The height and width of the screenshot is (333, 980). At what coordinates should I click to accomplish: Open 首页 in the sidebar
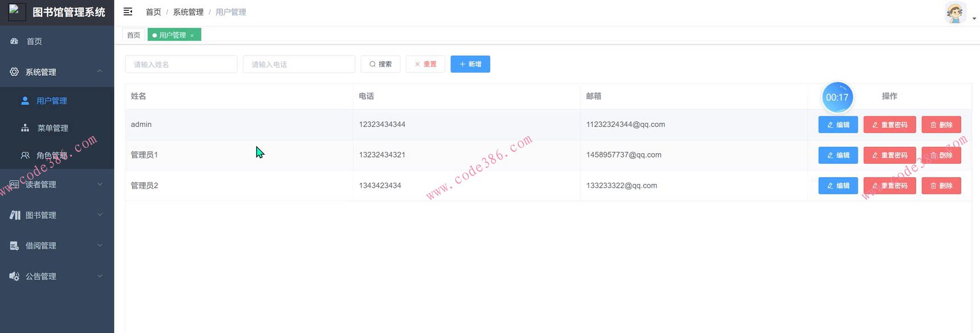point(57,41)
